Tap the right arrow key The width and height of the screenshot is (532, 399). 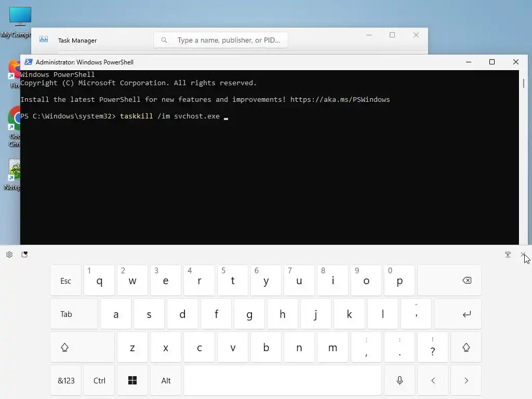(x=466, y=380)
